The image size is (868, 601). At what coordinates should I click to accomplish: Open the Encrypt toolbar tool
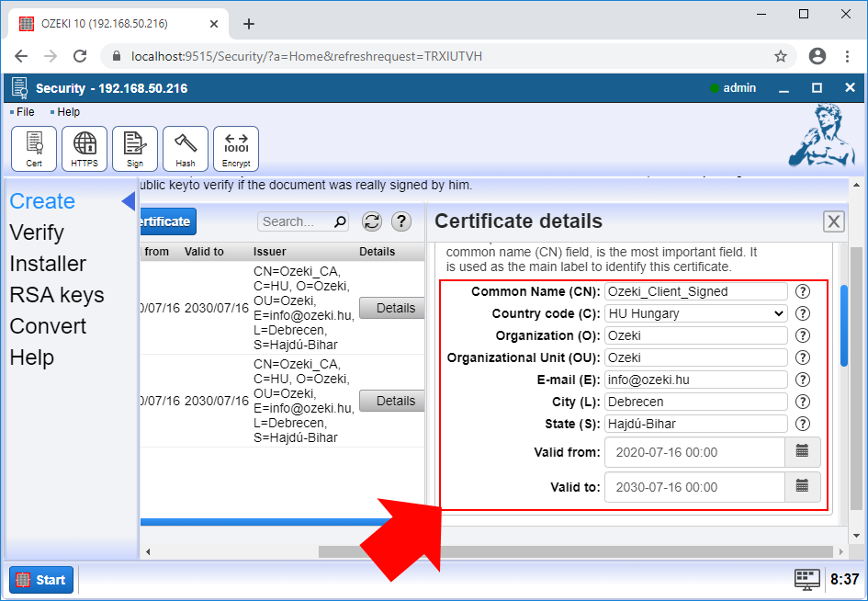coord(236,149)
